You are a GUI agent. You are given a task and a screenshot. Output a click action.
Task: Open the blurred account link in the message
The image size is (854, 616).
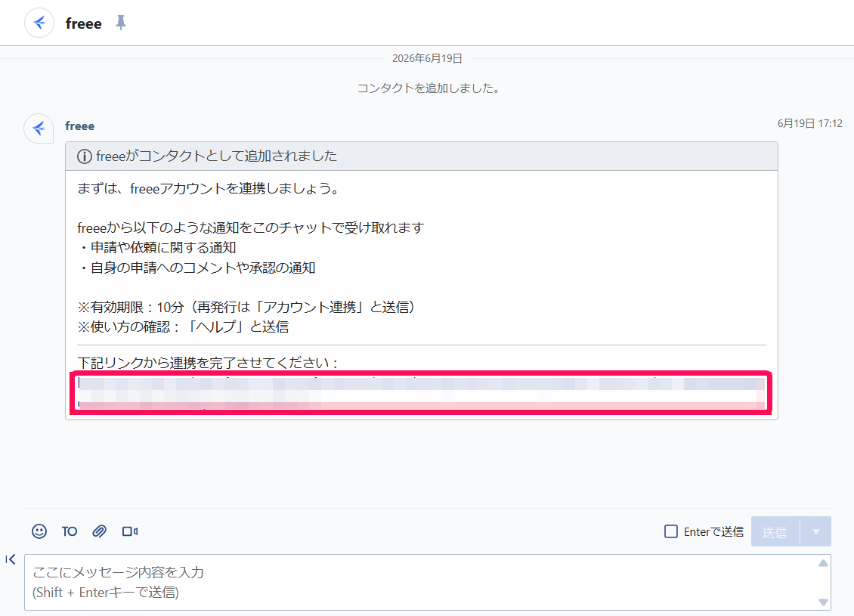point(421,393)
